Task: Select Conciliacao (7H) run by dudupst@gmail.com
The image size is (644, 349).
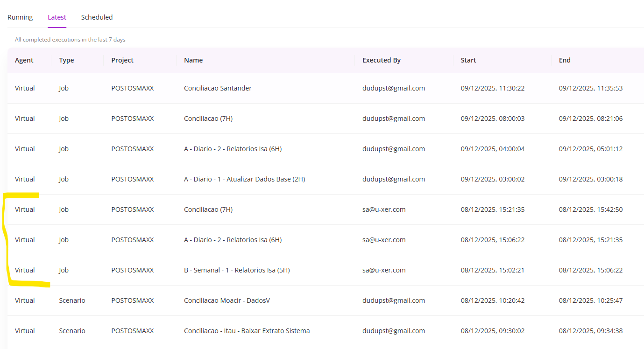Action: [x=208, y=119]
